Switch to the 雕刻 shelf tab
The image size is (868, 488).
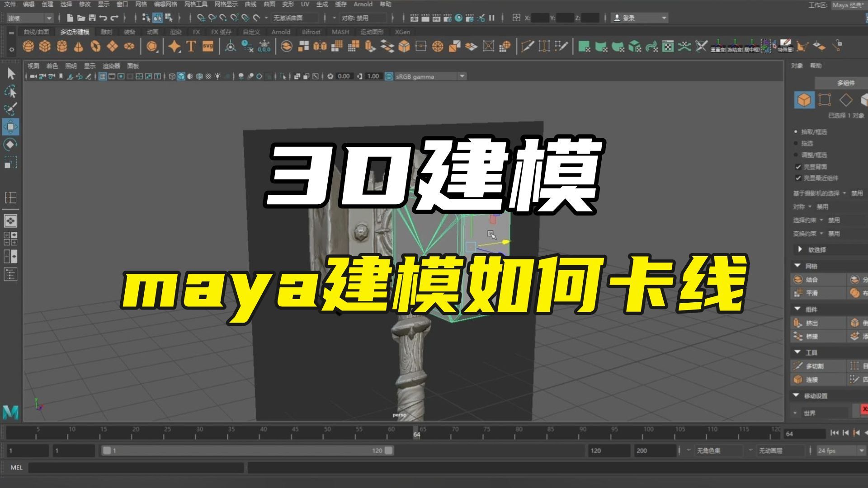coord(107,32)
